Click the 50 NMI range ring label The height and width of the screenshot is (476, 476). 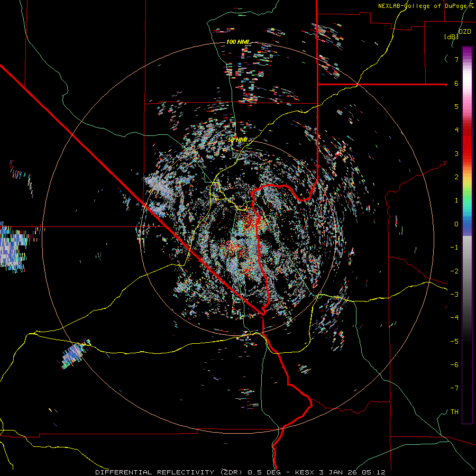(x=237, y=140)
